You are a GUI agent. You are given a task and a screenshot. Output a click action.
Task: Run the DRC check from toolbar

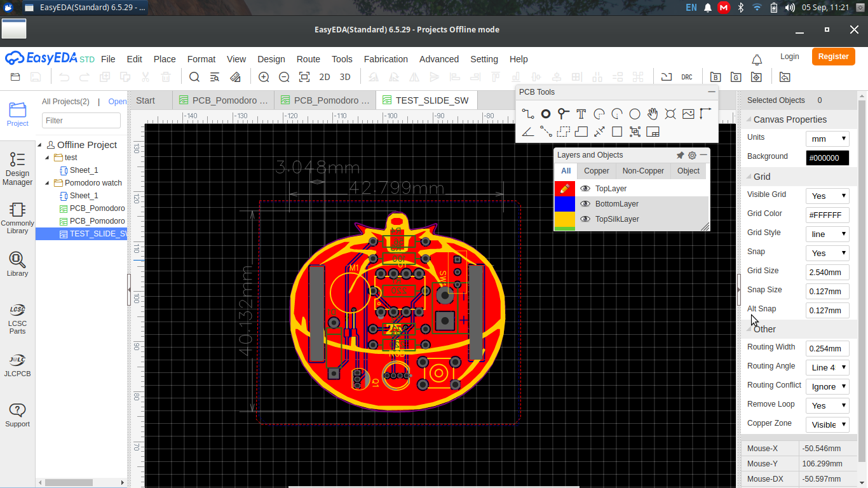coord(687,77)
